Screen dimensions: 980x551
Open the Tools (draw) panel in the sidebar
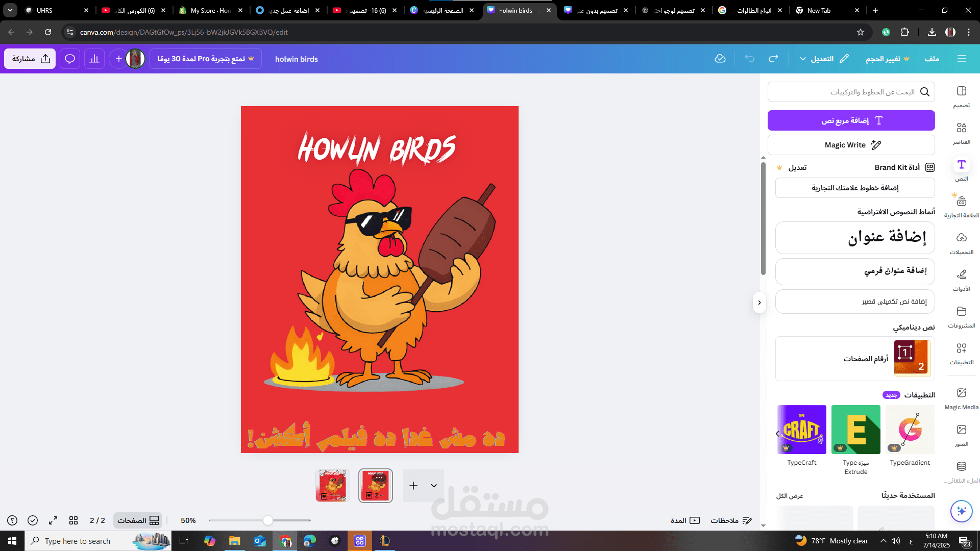pos(962,280)
